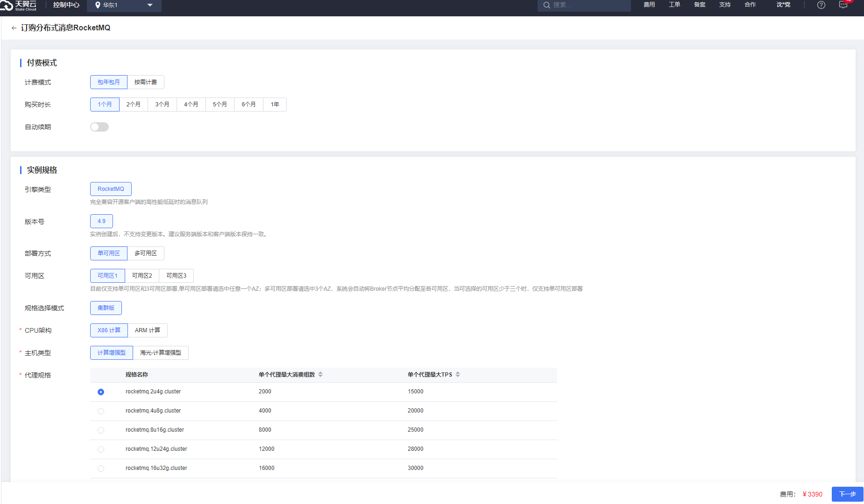Toggle the 自动续期 switch
Image resolution: width=864 pixels, height=504 pixels.
click(x=99, y=127)
